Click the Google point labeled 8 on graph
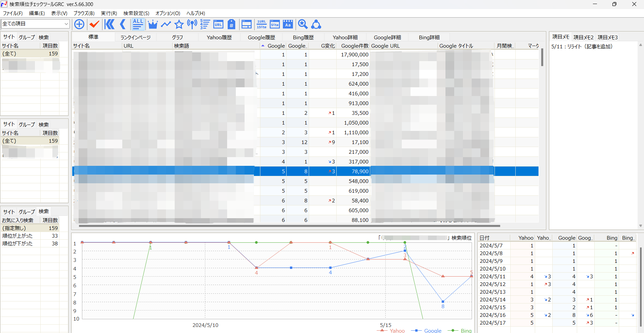644x333 pixels. click(443, 301)
